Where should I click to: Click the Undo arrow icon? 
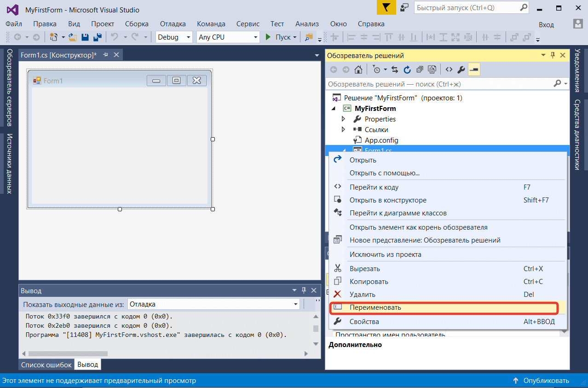(x=115, y=37)
